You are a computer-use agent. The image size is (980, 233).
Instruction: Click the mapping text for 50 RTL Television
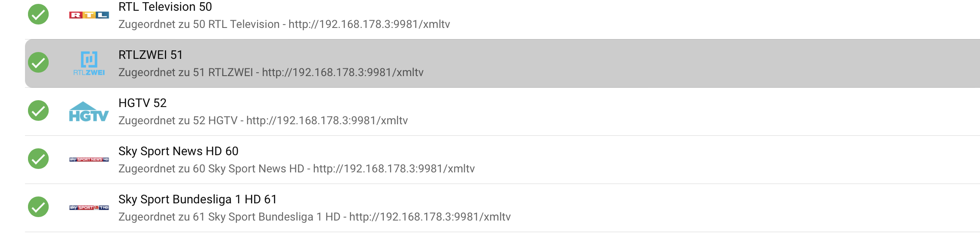[284, 25]
